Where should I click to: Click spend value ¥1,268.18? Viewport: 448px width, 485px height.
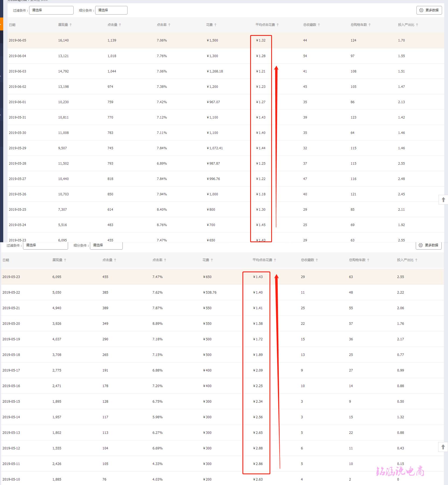point(215,71)
